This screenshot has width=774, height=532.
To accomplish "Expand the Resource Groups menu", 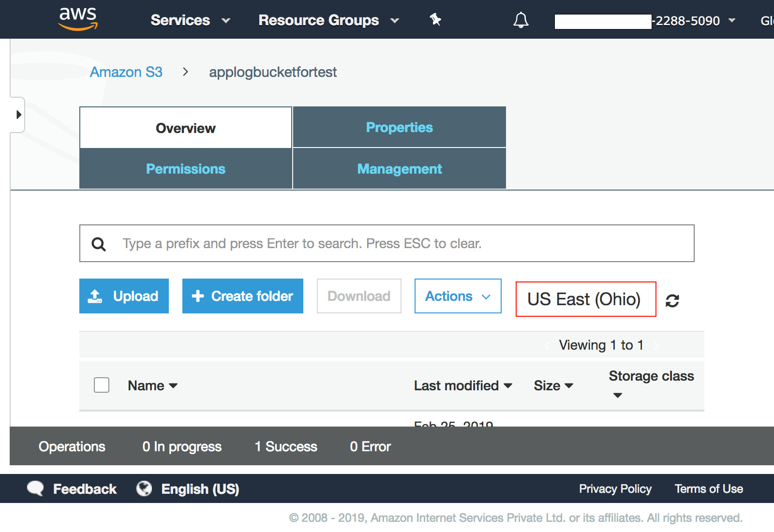I will [x=328, y=20].
